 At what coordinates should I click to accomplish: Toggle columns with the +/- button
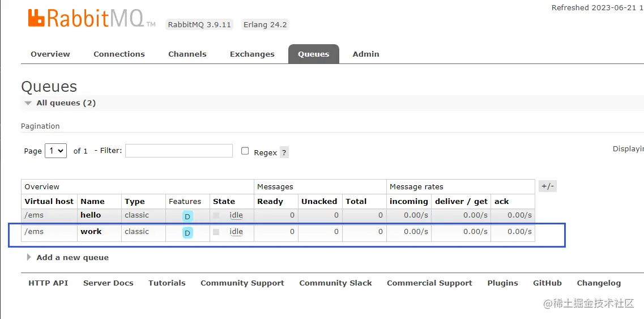[x=548, y=186]
